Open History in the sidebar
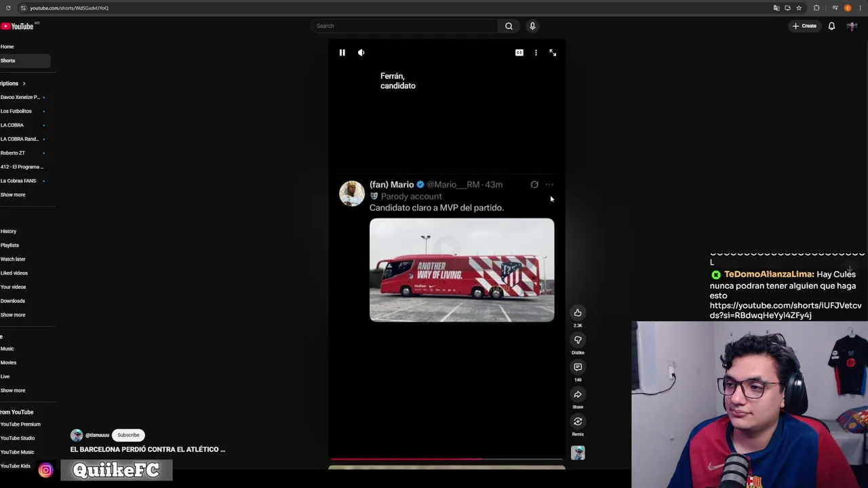The image size is (868, 488). [x=8, y=231]
